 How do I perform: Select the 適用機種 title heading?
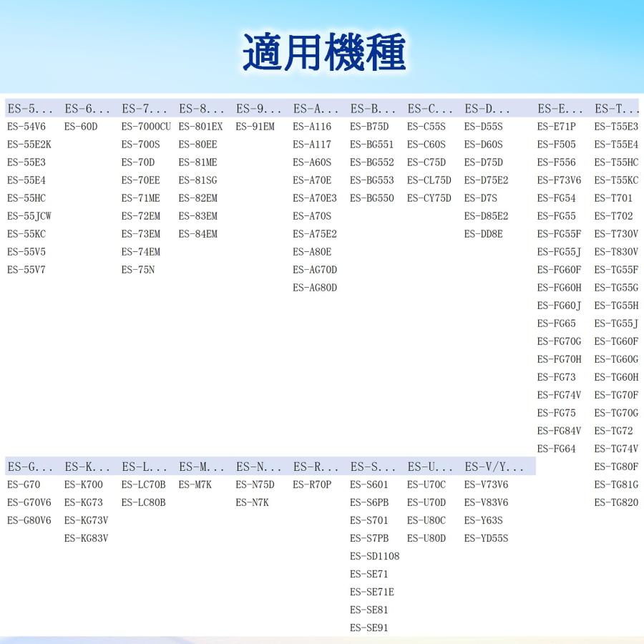click(x=322, y=52)
